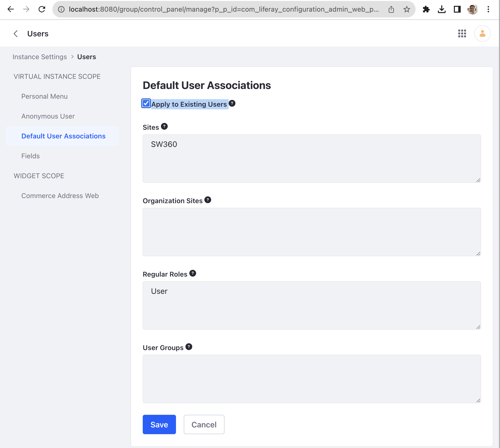This screenshot has width=500, height=448.
Task: Select Anonymous User in sidebar
Action: pyautogui.click(x=48, y=116)
